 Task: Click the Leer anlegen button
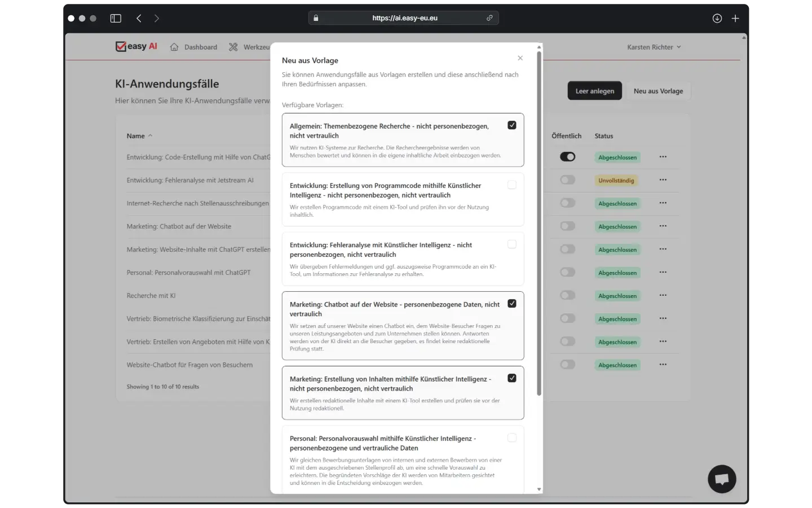point(594,90)
